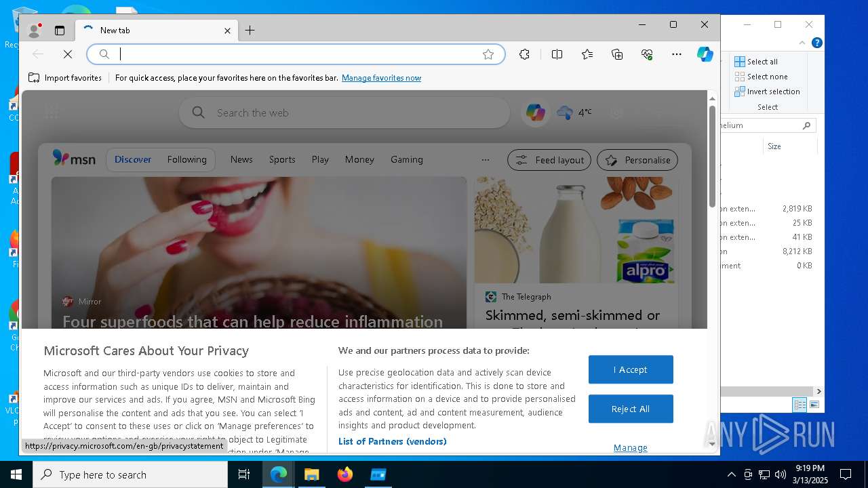Open File Explorer taskbar icon
Image resolution: width=868 pixels, height=488 pixels.
312,474
